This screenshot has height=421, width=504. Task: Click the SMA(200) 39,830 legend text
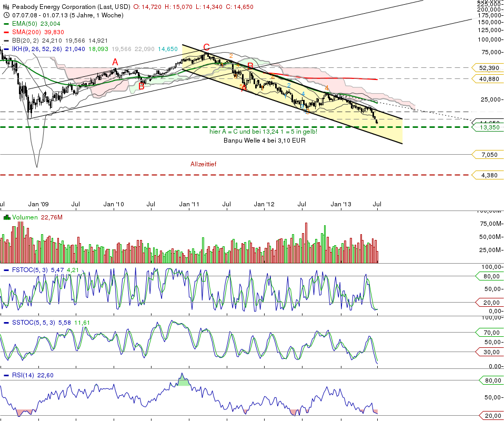pyautogui.click(x=38, y=32)
